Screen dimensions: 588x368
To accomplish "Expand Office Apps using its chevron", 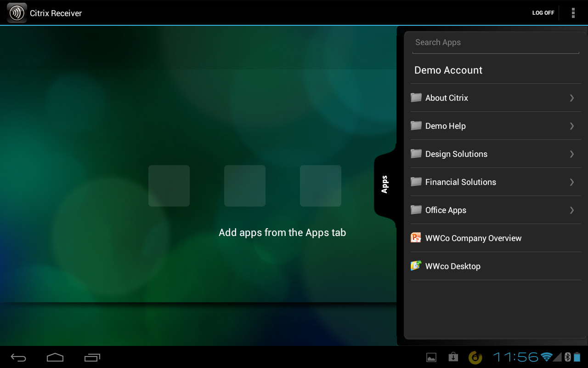I will pyautogui.click(x=572, y=210).
